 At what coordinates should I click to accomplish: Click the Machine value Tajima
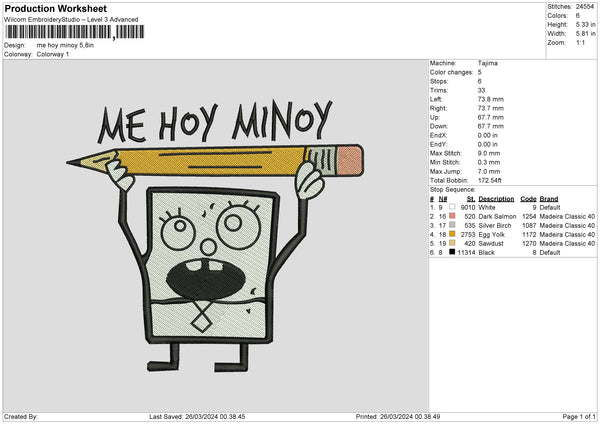coord(488,63)
